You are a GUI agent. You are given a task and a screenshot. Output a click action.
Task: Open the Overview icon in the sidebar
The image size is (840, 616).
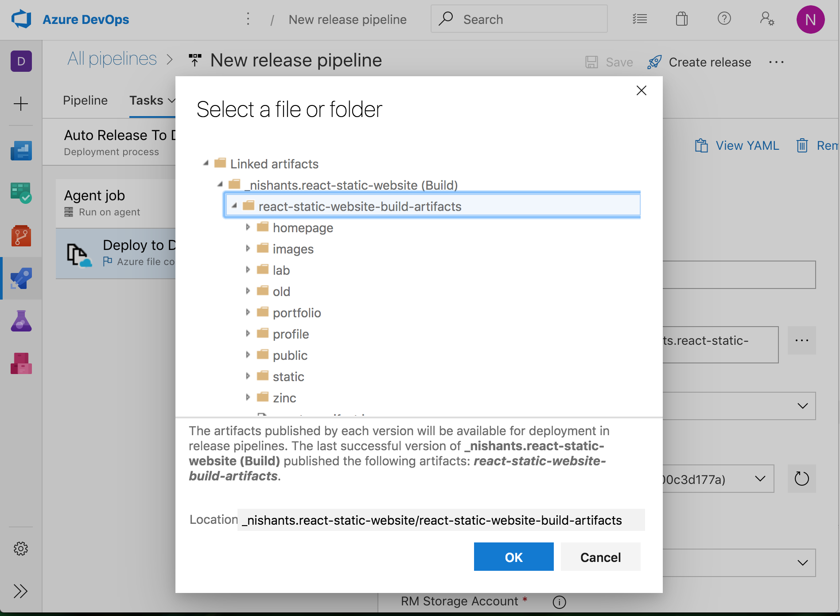pos(21,150)
